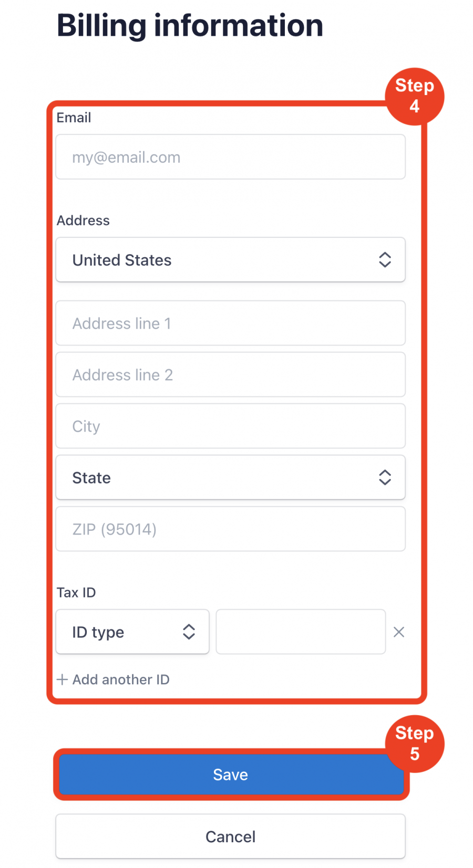The width and height of the screenshot is (473, 868).
Task: Click the Tax ID number field
Action: point(301,632)
